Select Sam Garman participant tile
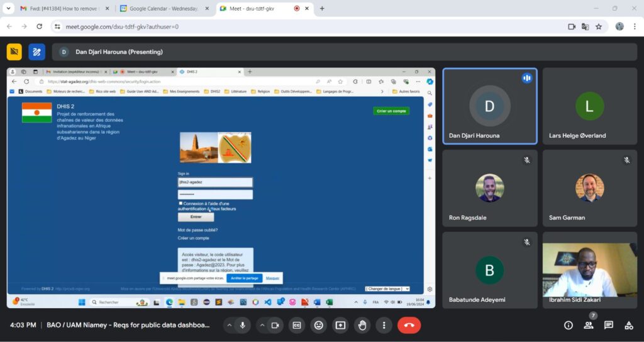Image resolution: width=644 pixels, height=342 pixels. click(x=590, y=188)
